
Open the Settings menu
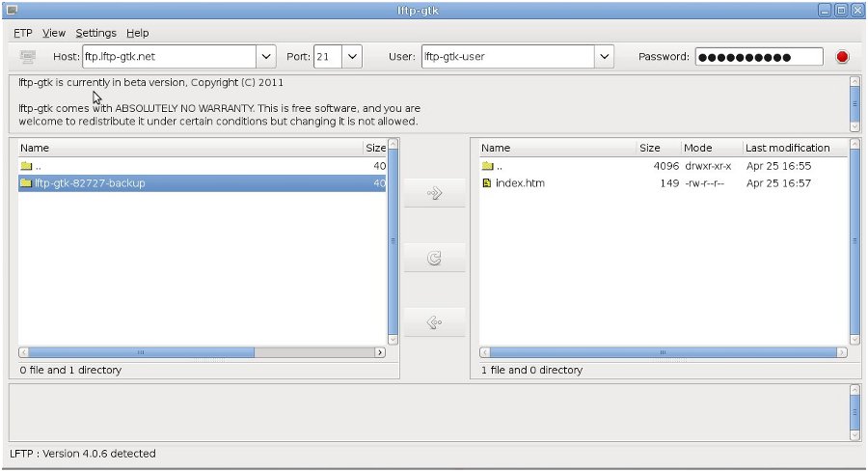(95, 33)
